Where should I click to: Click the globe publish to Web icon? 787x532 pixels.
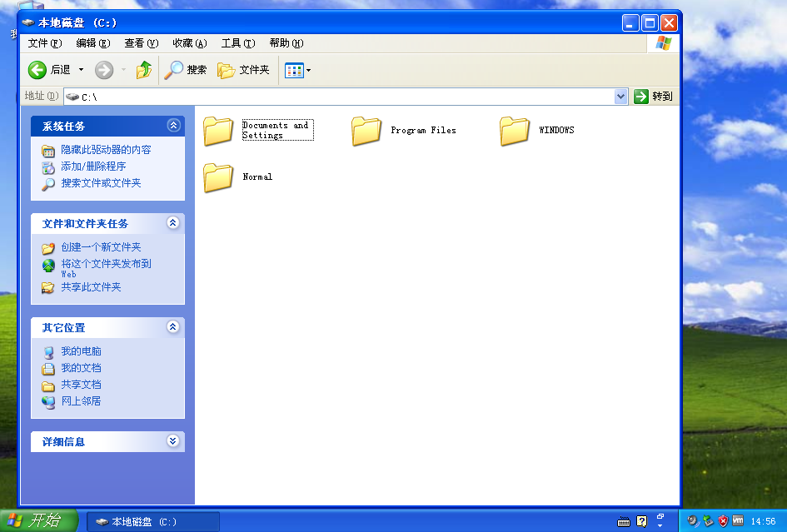tap(48, 265)
